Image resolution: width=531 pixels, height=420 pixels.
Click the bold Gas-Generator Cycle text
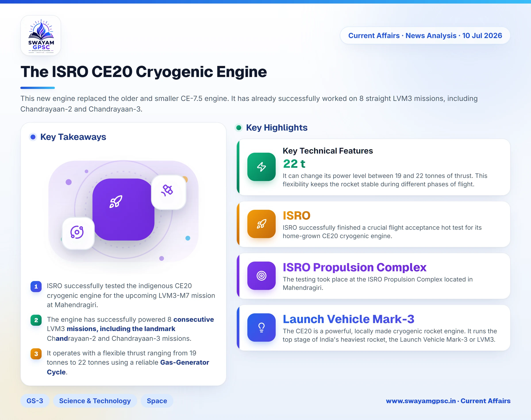pos(128,367)
